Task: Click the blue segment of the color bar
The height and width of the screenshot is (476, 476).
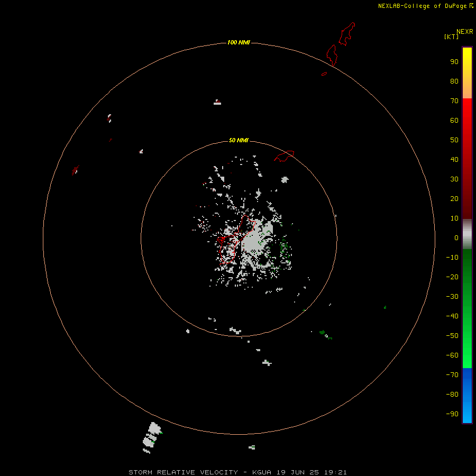Action: point(467,396)
